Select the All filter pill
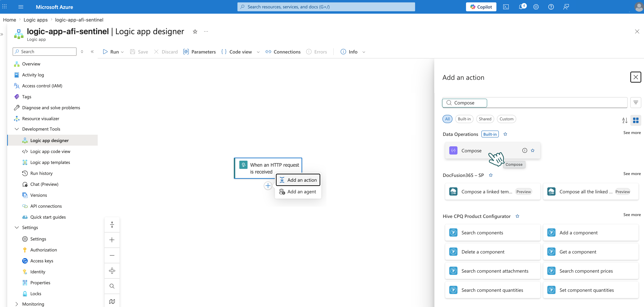Viewport: 644px width, 307px height. [x=447, y=119]
